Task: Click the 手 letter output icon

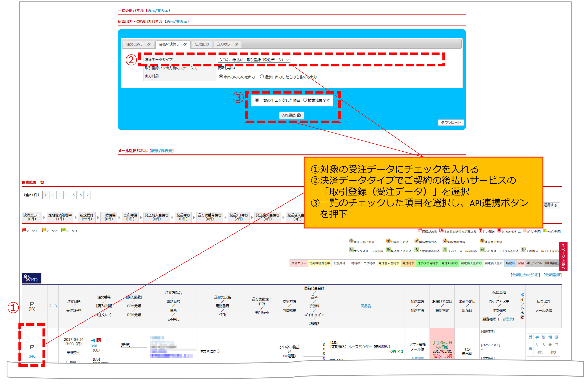Action: [537, 337]
